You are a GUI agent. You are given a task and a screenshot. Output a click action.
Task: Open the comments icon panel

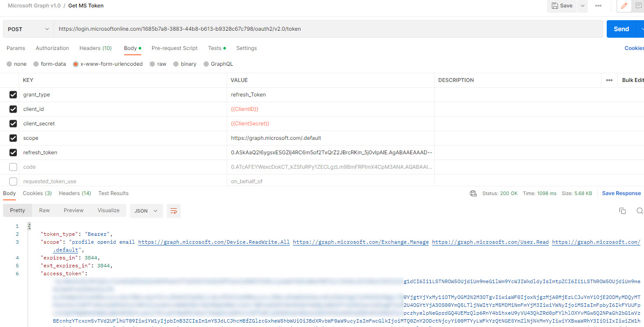639,6
